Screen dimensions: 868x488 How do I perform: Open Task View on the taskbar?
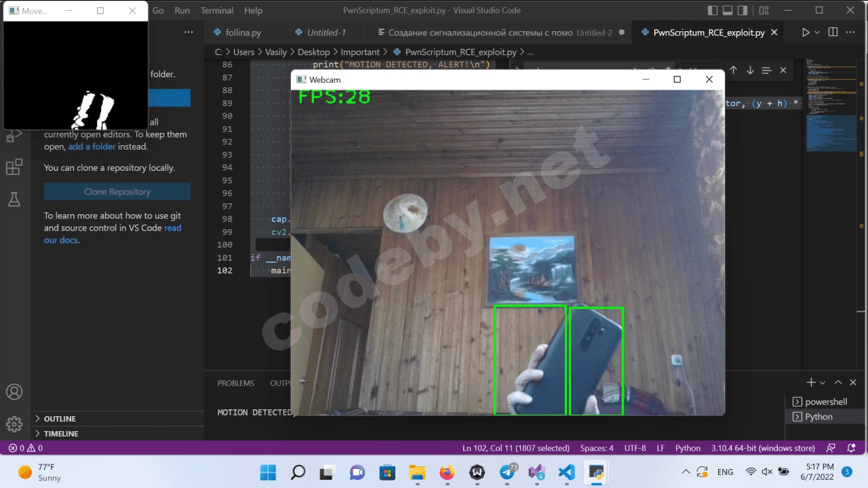tap(328, 472)
